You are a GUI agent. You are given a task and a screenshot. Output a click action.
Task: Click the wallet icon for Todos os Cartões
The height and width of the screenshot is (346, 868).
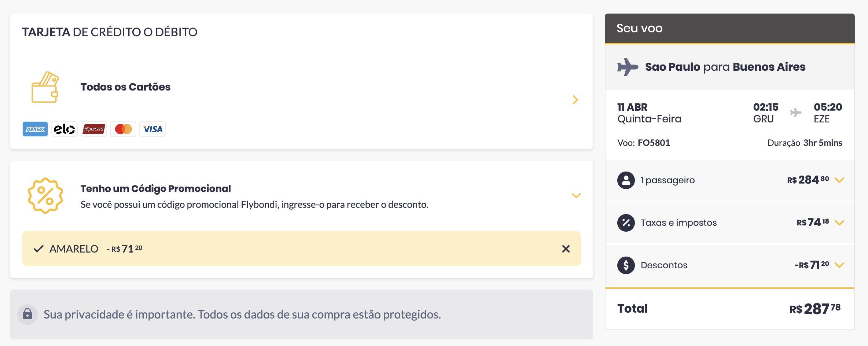tap(45, 87)
